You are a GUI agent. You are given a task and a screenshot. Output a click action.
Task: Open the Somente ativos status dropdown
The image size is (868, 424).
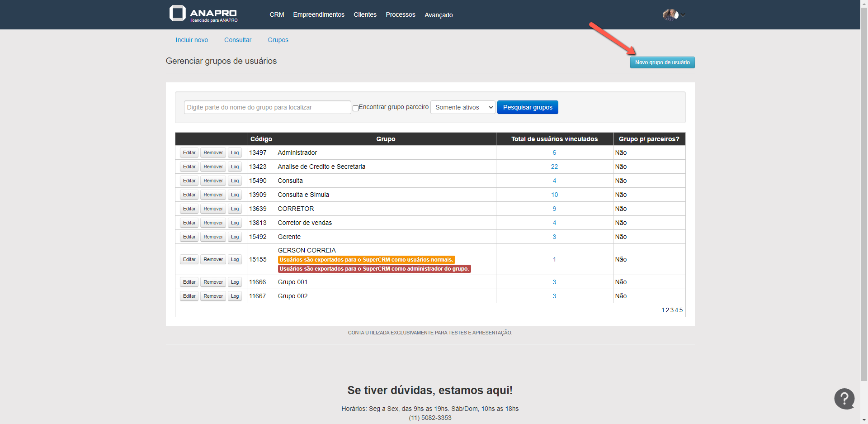[x=463, y=107]
